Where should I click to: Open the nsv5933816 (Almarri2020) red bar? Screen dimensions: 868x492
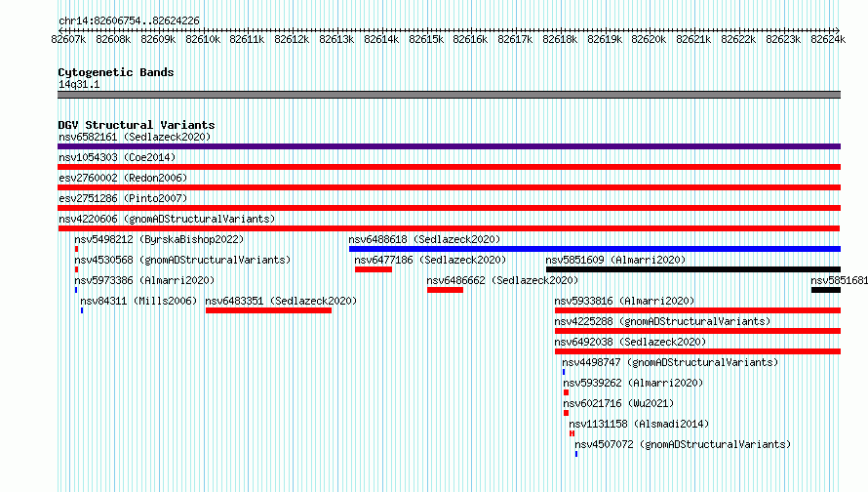[x=697, y=310]
